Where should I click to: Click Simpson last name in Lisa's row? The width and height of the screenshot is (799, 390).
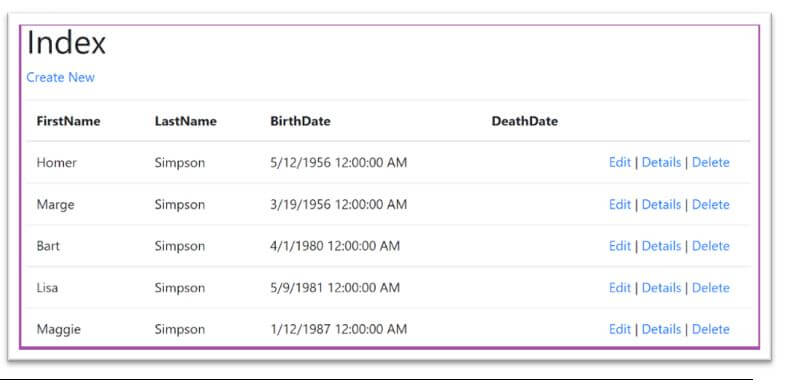pos(180,289)
